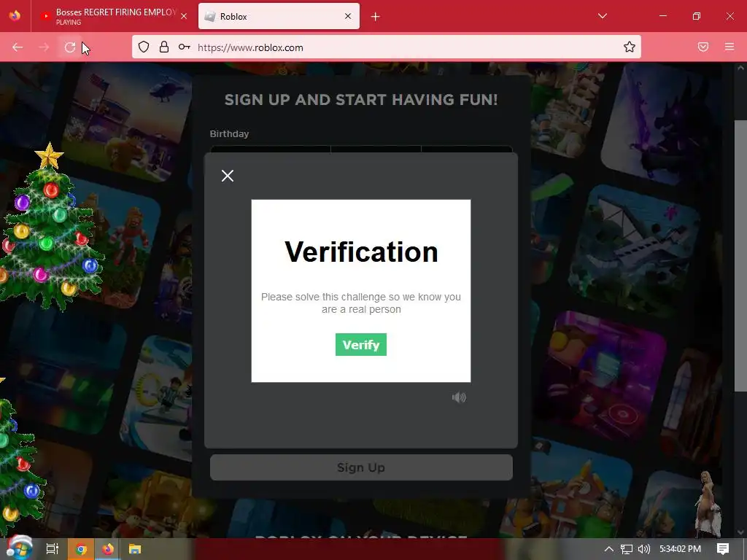Open saved passwords key icon in address bar
This screenshot has width=747, height=560.
click(x=185, y=47)
